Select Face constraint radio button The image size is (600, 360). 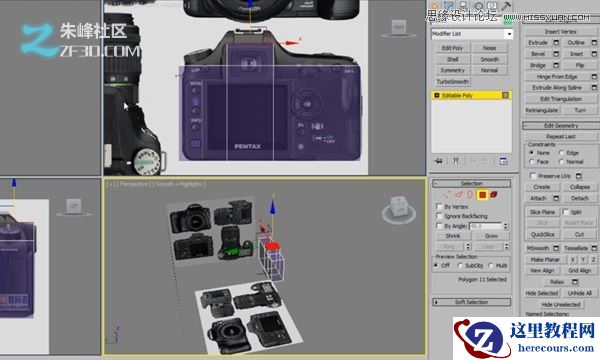(532, 162)
